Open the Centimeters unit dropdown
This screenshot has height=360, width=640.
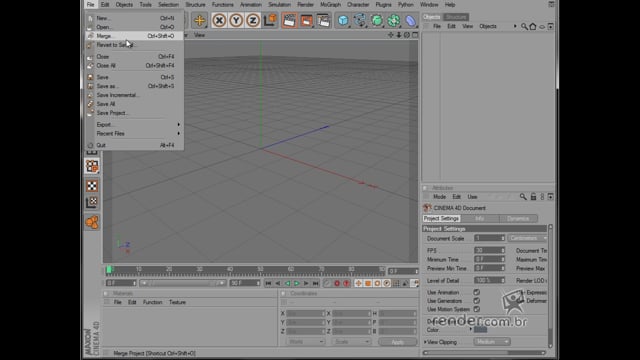tap(528, 238)
